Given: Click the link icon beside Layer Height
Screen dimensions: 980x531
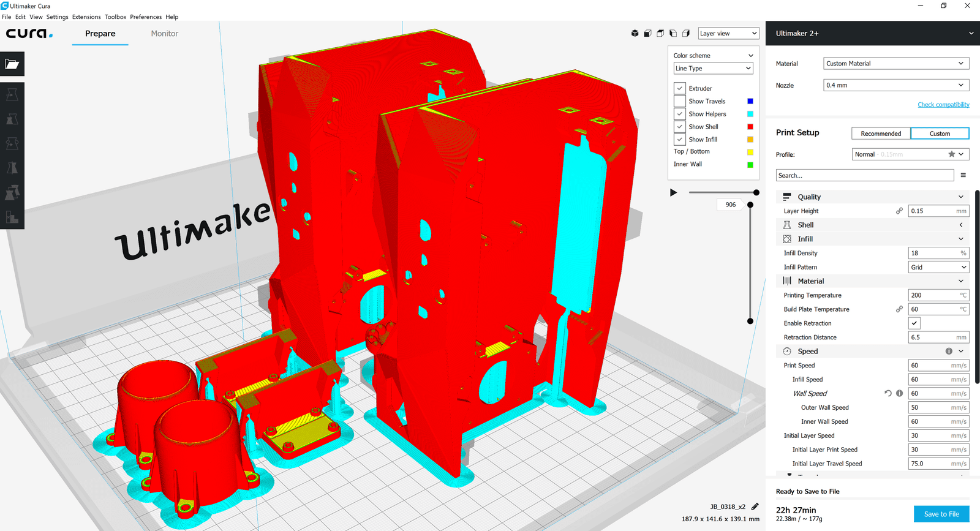Looking at the screenshot, I should [899, 211].
